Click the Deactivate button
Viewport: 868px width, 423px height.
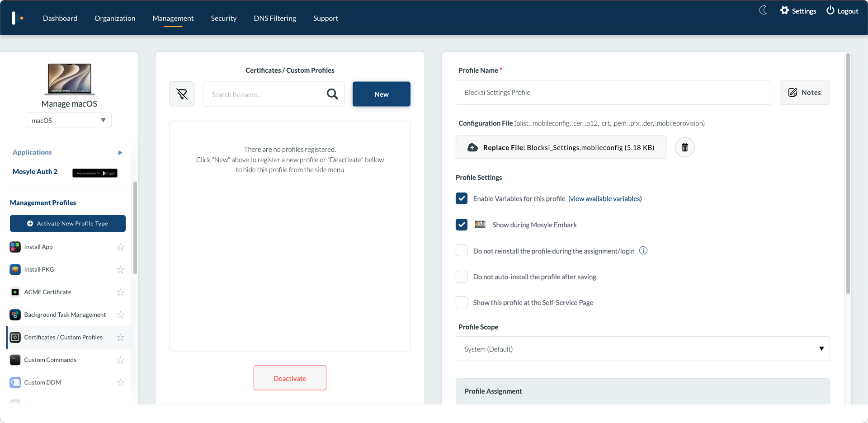(290, 378)
